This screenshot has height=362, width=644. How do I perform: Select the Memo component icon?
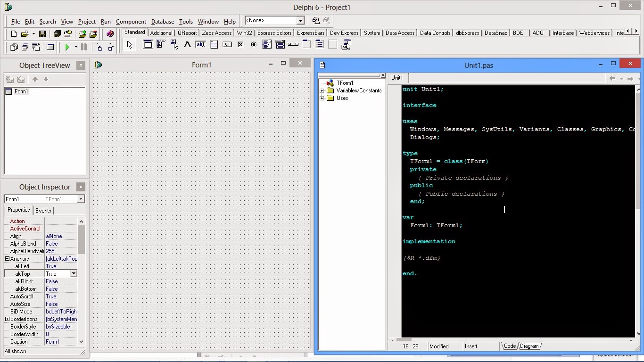214,45
